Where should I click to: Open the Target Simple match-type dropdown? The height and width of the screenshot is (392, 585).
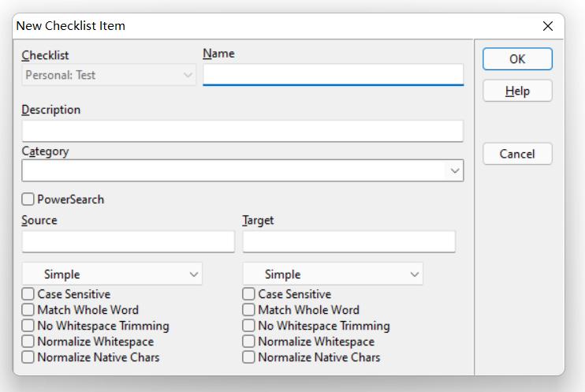[x=333, y=274]
